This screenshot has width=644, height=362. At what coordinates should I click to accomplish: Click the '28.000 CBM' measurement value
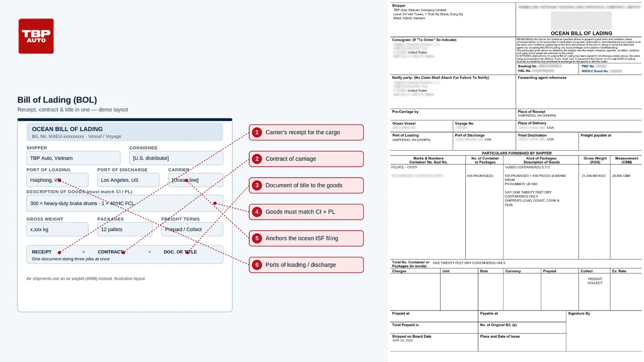pyautogui.click(x=621, y=176)
